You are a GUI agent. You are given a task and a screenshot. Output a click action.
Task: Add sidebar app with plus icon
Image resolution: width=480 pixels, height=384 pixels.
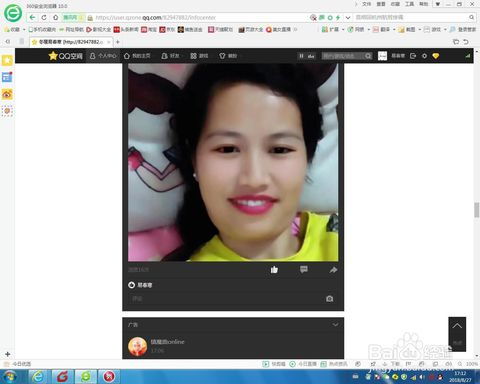(8, 354)
